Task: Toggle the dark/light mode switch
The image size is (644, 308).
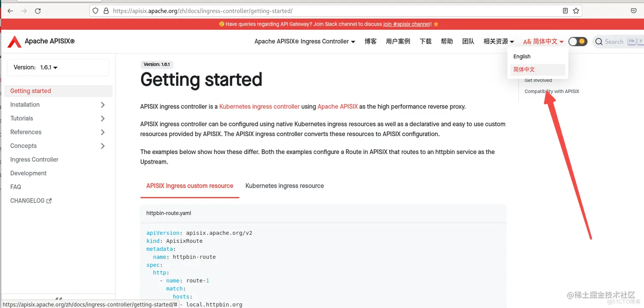Action: click(x=578, y=41)
